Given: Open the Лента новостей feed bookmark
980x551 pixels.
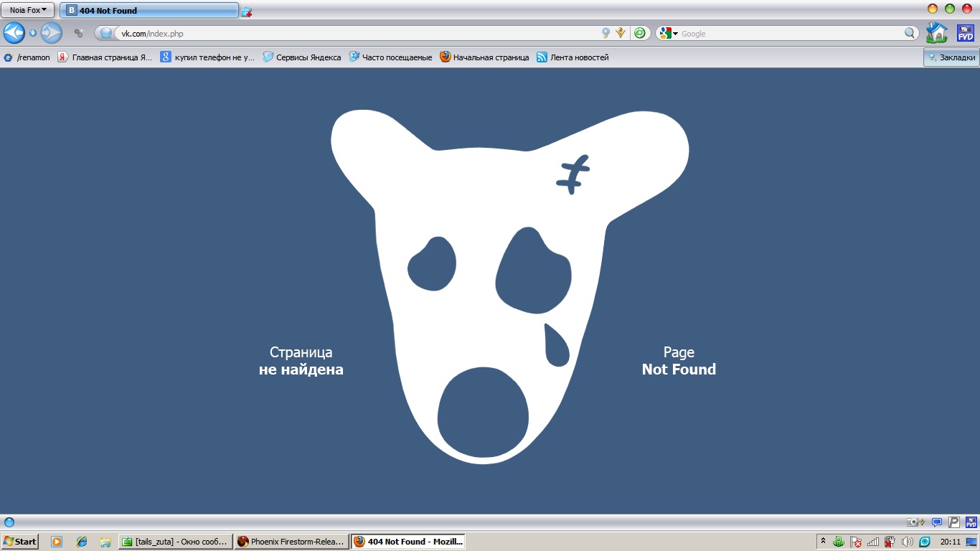Looking at the screenshot, I should tap(573, 57).
